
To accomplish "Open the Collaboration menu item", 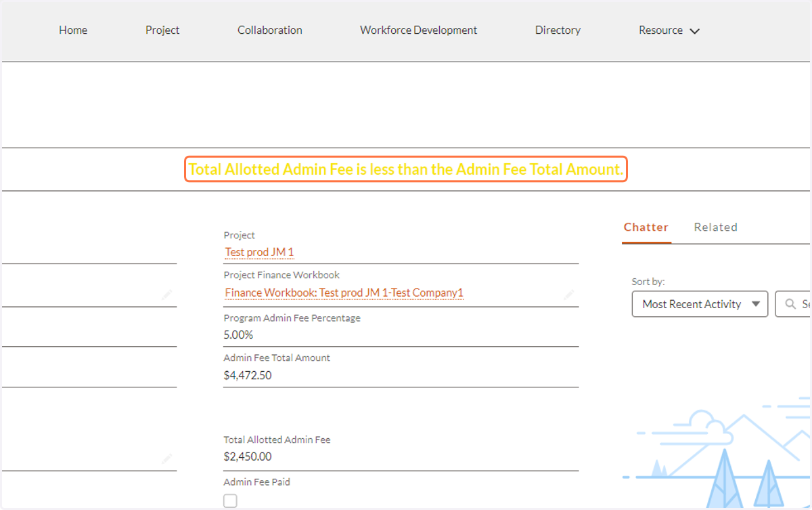I will pos(270,30).
